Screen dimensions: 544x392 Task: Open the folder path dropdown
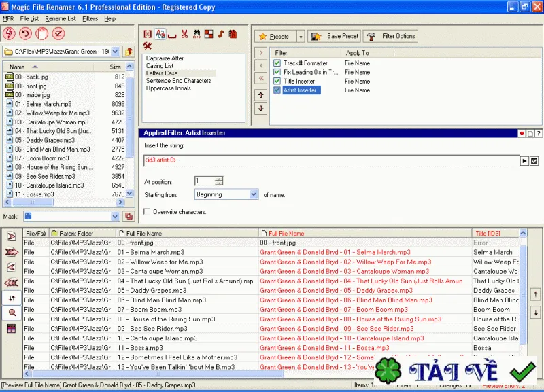click(115, 52)
